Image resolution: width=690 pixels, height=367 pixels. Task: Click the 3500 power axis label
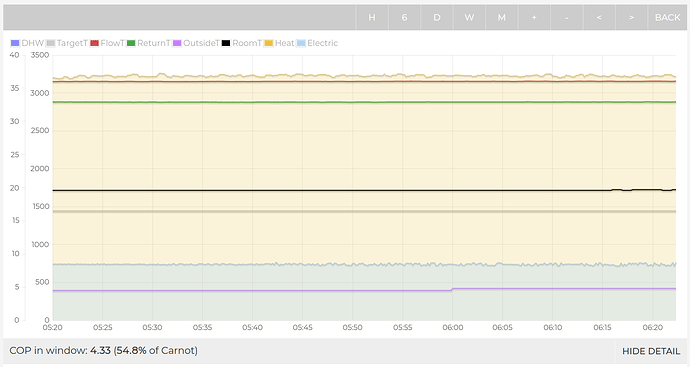coord(40,55)
